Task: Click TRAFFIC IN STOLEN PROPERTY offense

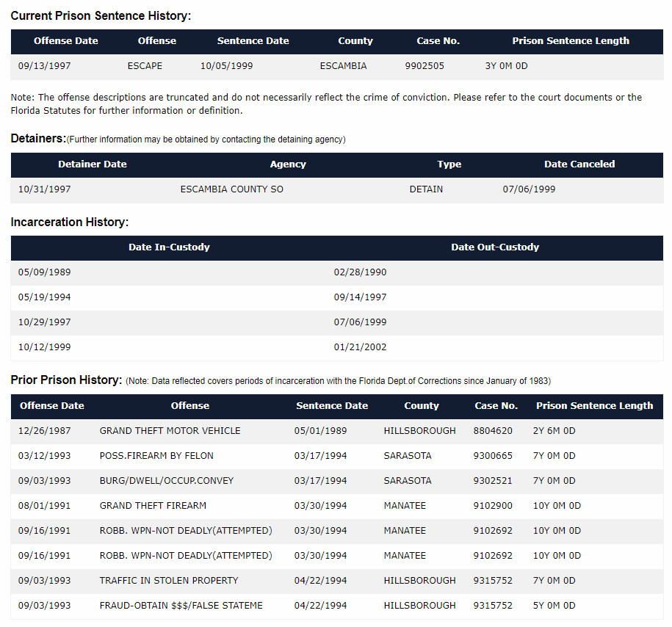Action: 169,581
